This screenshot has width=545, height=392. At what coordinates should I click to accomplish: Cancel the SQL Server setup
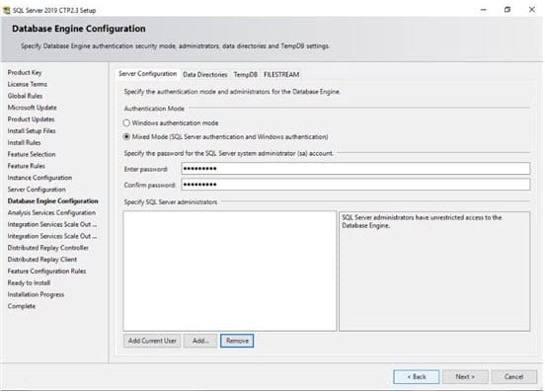point(513,377)
